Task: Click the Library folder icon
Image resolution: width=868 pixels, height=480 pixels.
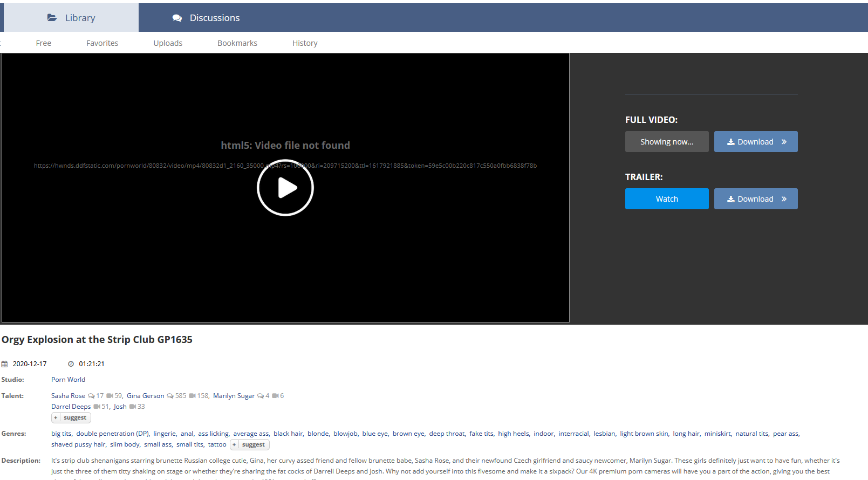Action: pos(52,18)
